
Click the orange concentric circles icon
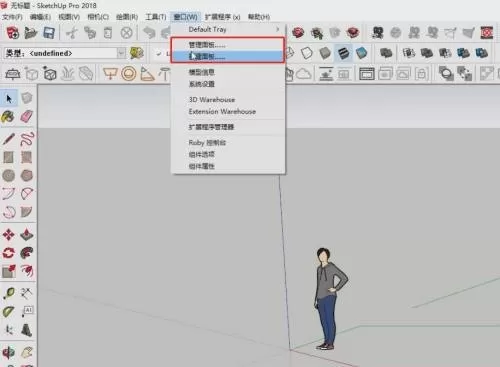[129, 73]
